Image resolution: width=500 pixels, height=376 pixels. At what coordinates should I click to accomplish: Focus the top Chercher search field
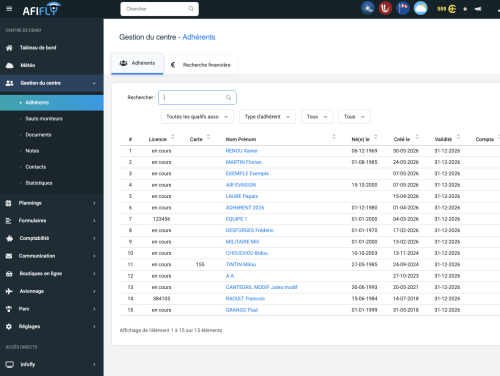point(159,9)
